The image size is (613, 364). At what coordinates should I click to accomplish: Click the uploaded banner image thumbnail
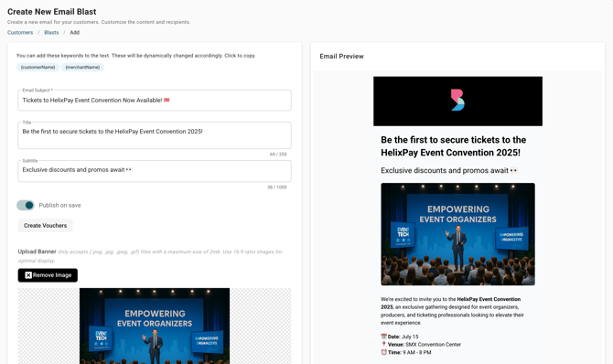[155, 327]
